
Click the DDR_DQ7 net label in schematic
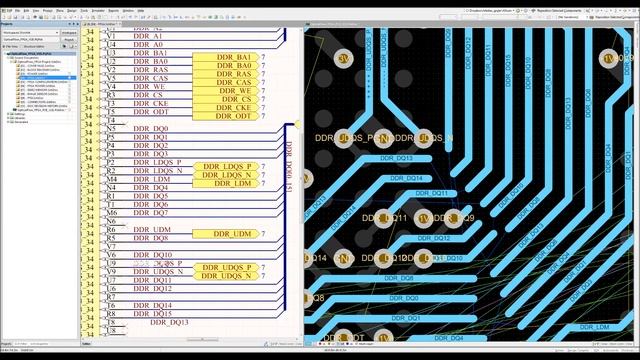point(151,213)
